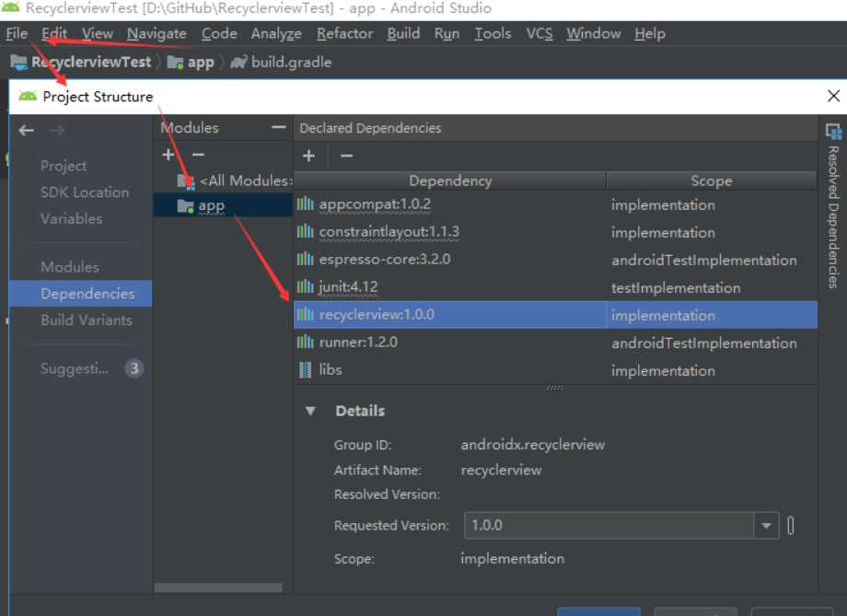This screenshot has width=847, height=616.
Task: Select libs dependency row
Action: point(555,370)
